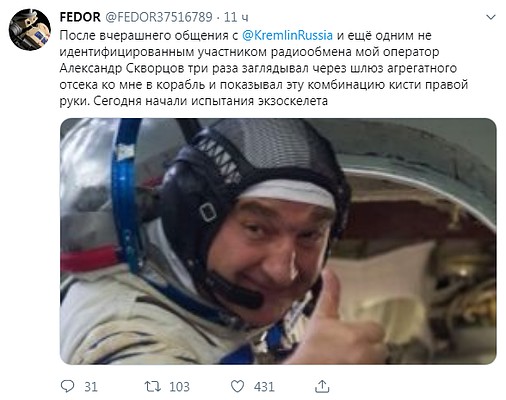The width and height of the screenshot is (506, 400).
Task: Open the cosmonaut thumbs-up photo
Action: click(278, 241)
